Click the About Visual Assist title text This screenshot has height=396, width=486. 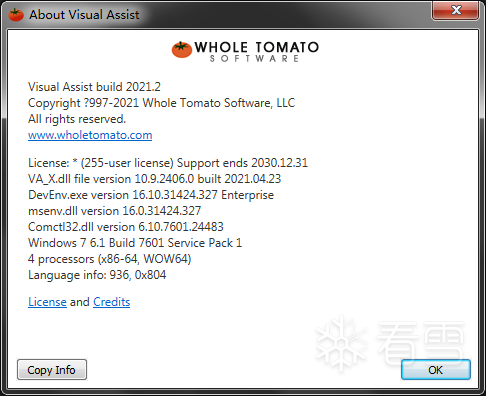click(84, 15)
